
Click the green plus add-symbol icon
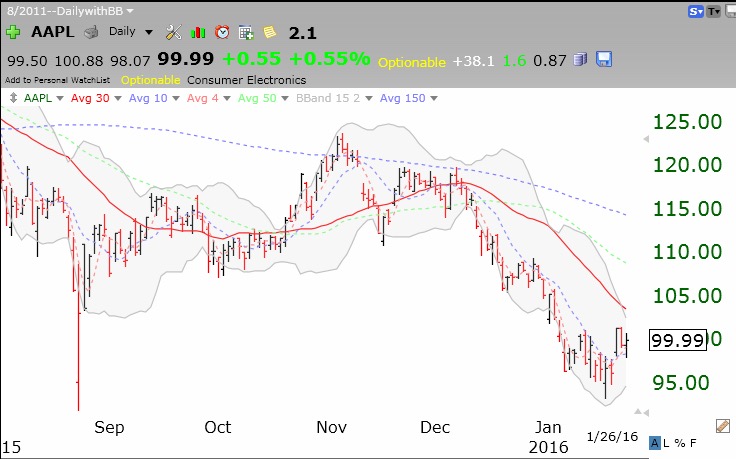point(13,32)
